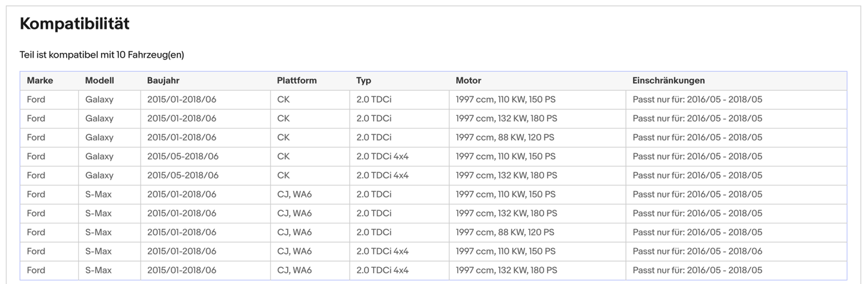Click the first Galaxy 2015/05-2018/06 Baujahr cell
This screenshot has width=868, height=284.
(183, 157)
